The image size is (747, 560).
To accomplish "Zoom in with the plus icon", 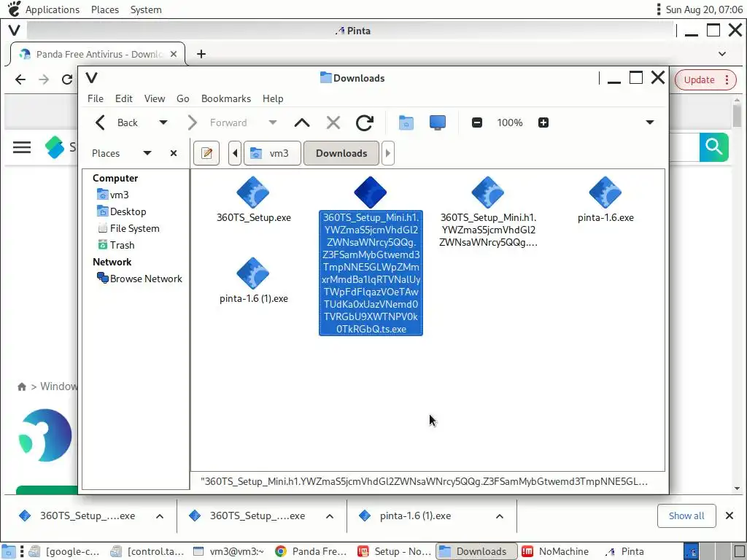I will (x=543, y=122).
